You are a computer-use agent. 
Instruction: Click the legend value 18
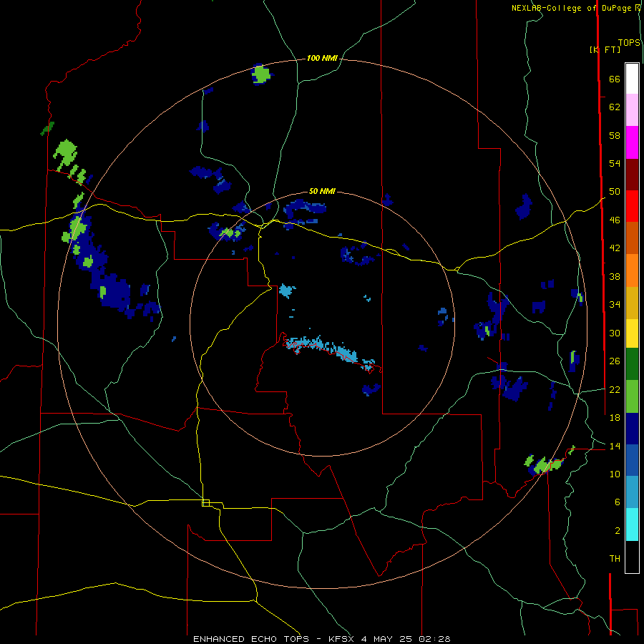[615, 418]
